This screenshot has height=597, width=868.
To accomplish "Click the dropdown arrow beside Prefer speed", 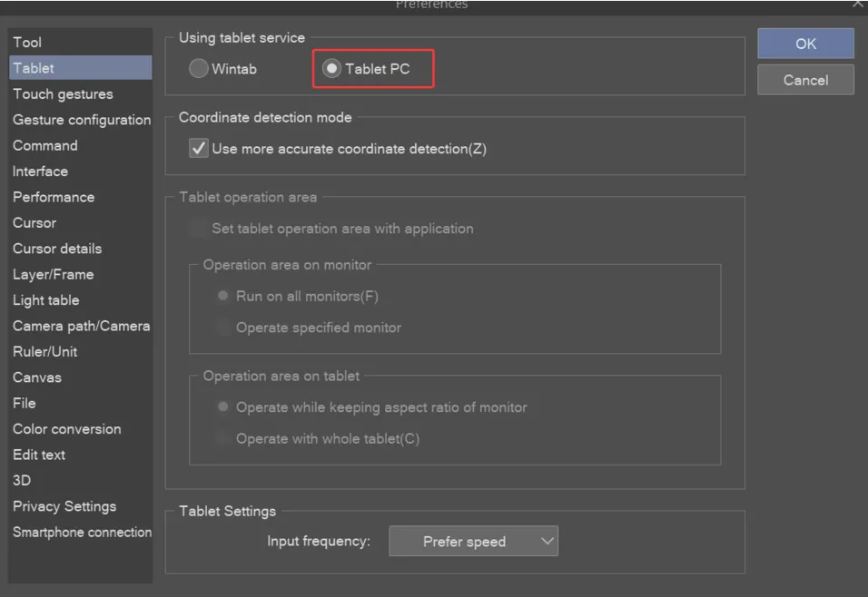I will (x=547, y=541).
